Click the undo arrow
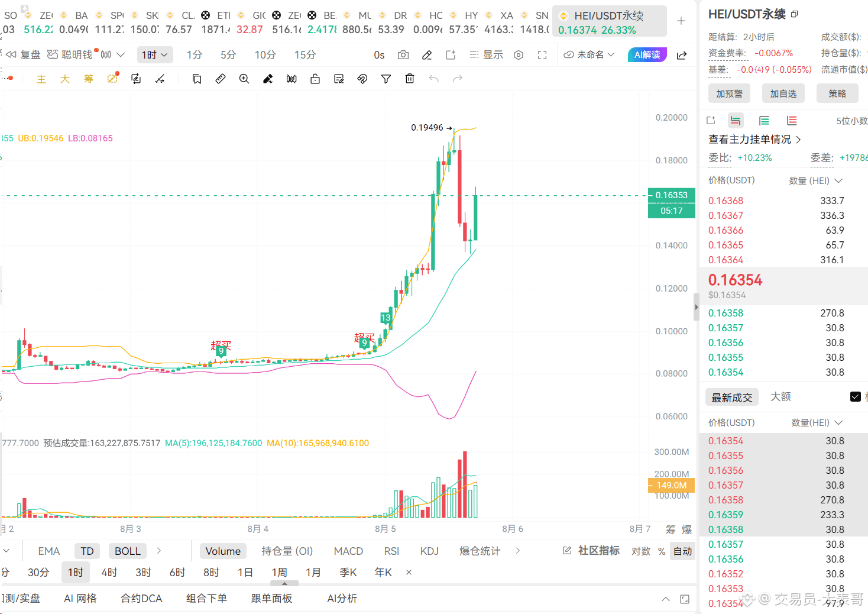 [433, 79]
